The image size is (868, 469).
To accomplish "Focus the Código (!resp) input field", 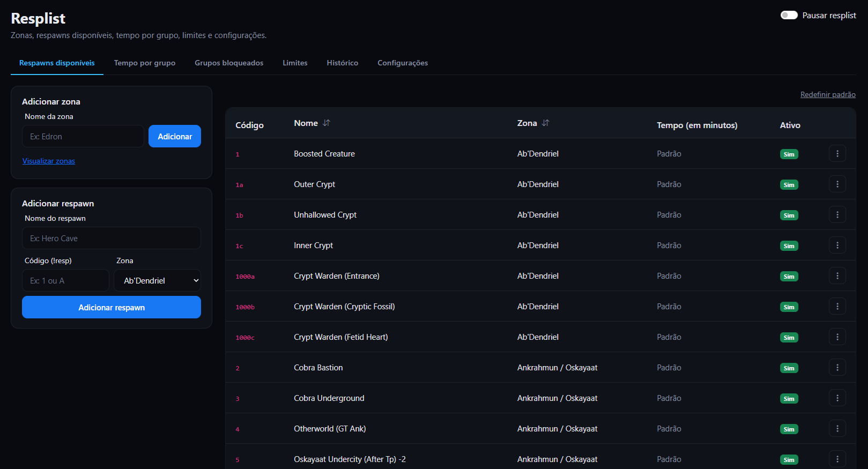I will [65, 280].
